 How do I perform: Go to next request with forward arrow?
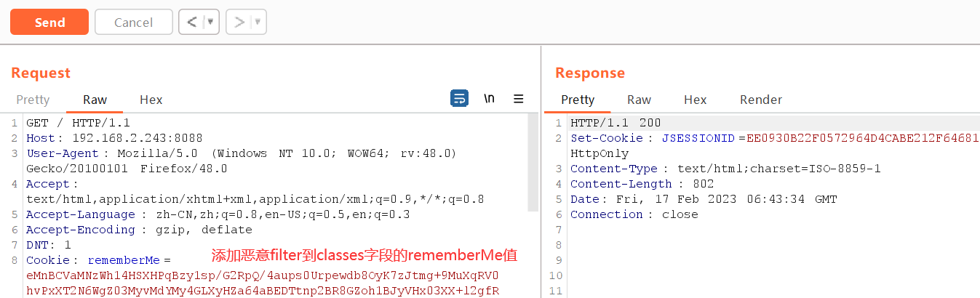coord(239,23)
